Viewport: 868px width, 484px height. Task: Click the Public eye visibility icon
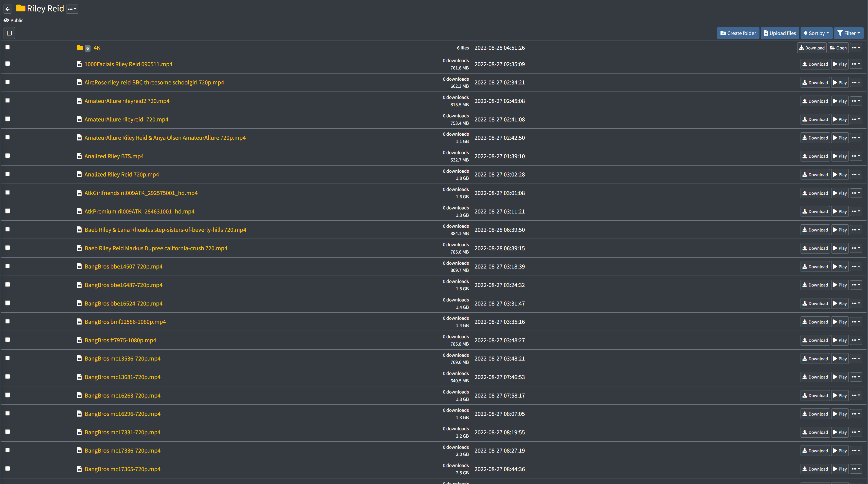(x=6, y=21)
